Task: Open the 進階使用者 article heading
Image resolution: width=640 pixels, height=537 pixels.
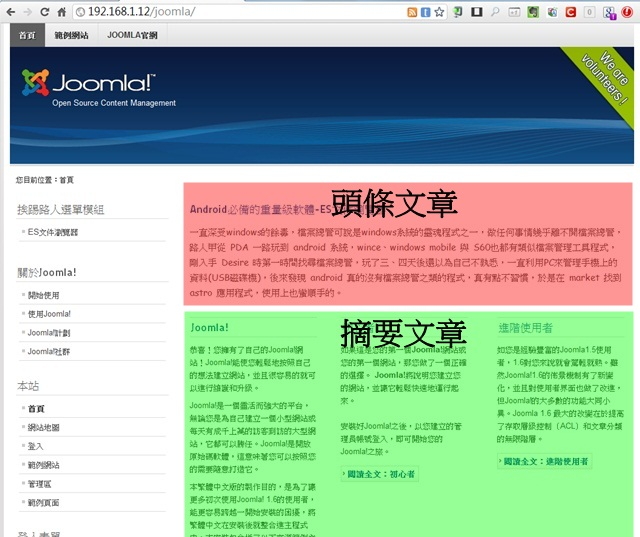Action: 525,328
